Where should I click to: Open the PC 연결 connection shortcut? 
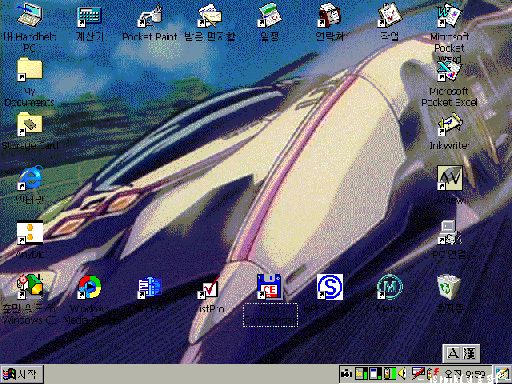click(x=450, y=233)
